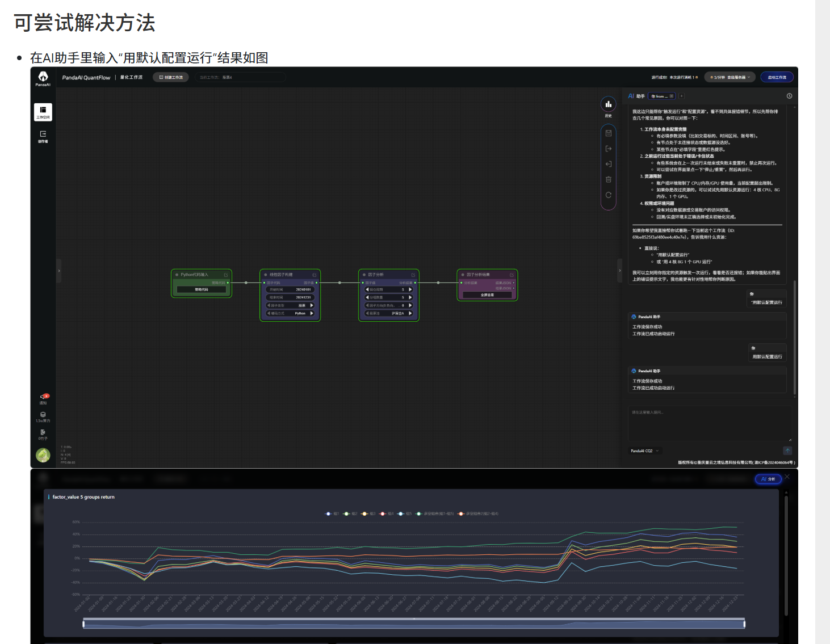Screen dimensions: 830x644
Task: Open the 历史 history chart icon
Action: (609, 104)
